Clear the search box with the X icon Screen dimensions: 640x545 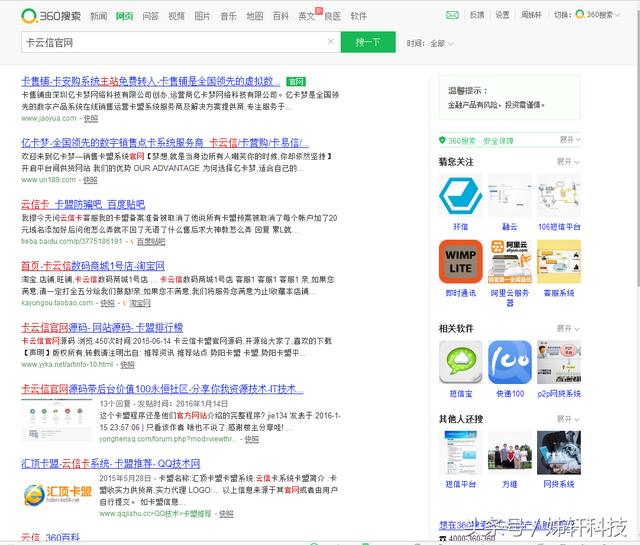[x=331, y=42]
